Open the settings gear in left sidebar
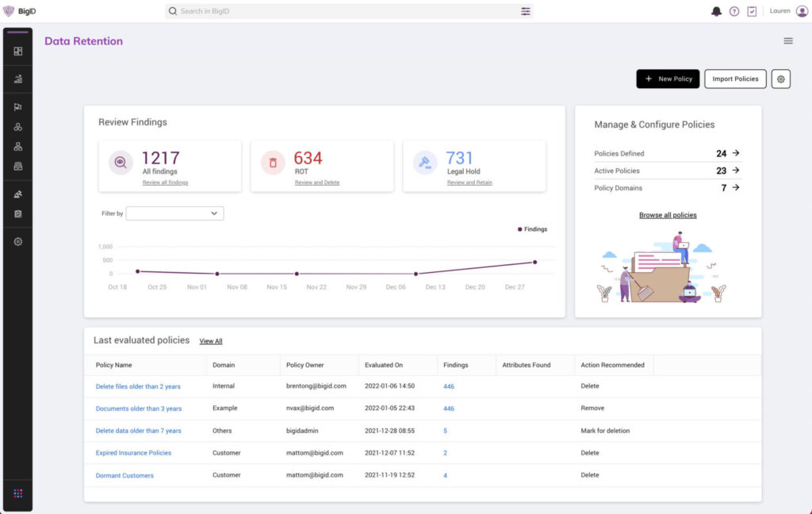Image resolution: width=812 pixels, height=514 pixels. tap(18, 241)
